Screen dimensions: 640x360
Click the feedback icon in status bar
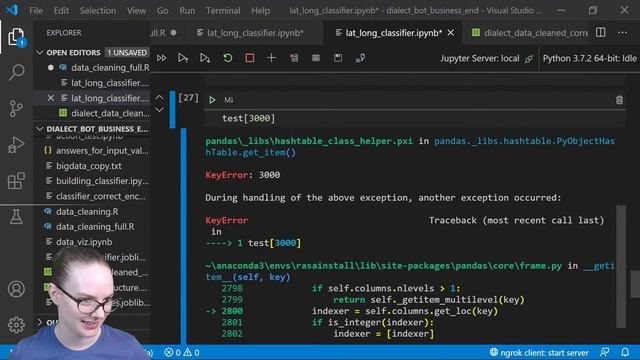pyautogui.click(x=605, y=352)
